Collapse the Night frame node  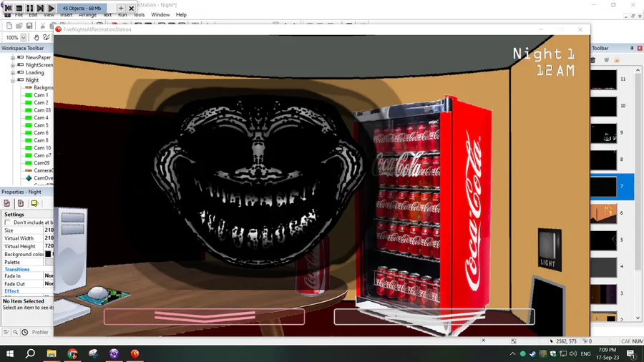coord(13,80)
